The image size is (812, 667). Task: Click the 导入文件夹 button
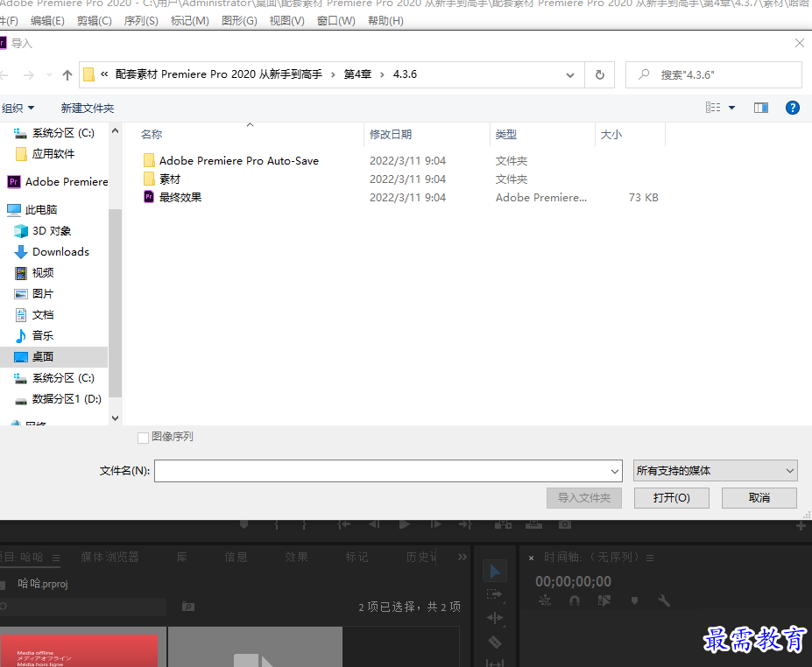point(584,498)
